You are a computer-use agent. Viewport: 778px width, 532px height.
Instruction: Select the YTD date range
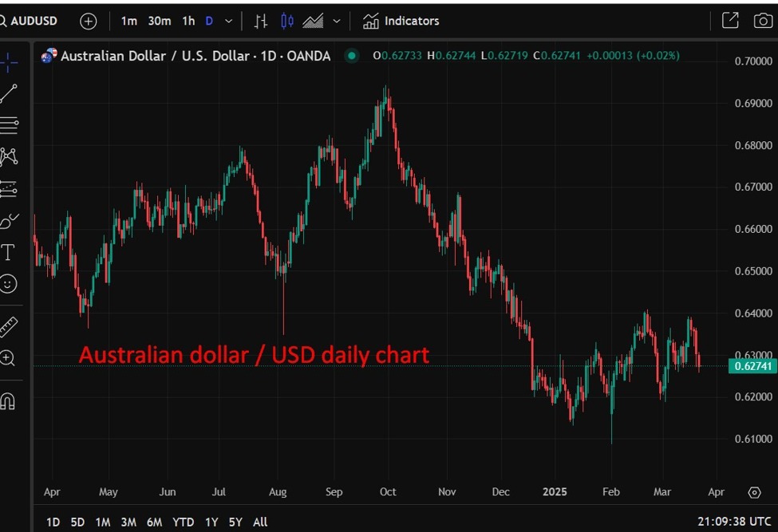click(184, 522)
